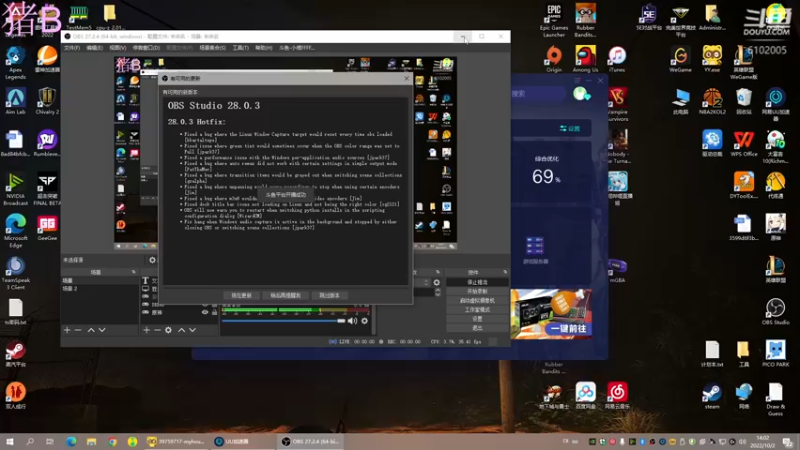This screenshot has width=800, height=450.
Task: Open the 文件(F) menu in OBS
Action: pos(72,48)
